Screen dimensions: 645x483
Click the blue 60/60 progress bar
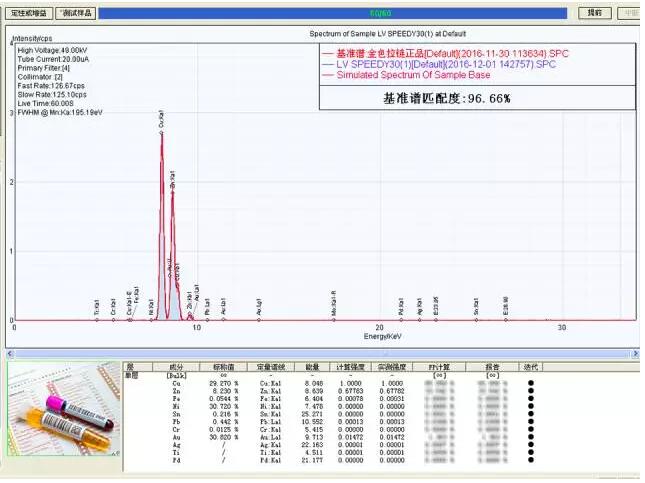(x=333, y=13)
